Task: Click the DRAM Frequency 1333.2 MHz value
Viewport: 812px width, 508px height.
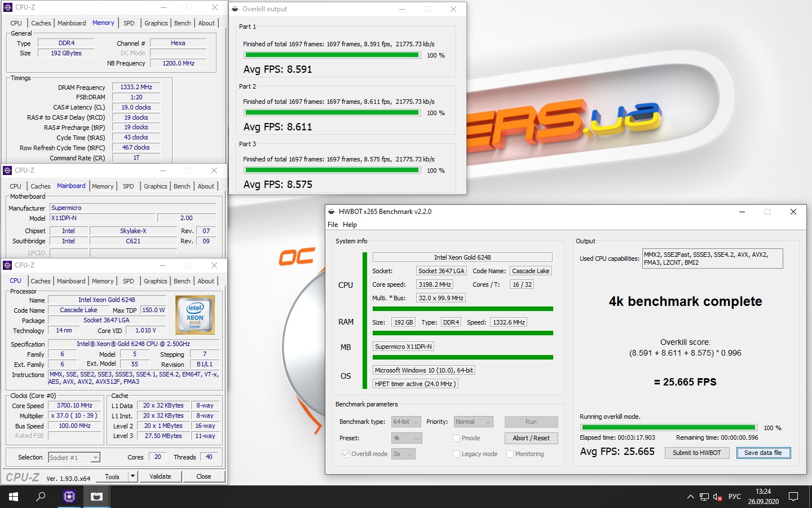Action: click(136, 87)
